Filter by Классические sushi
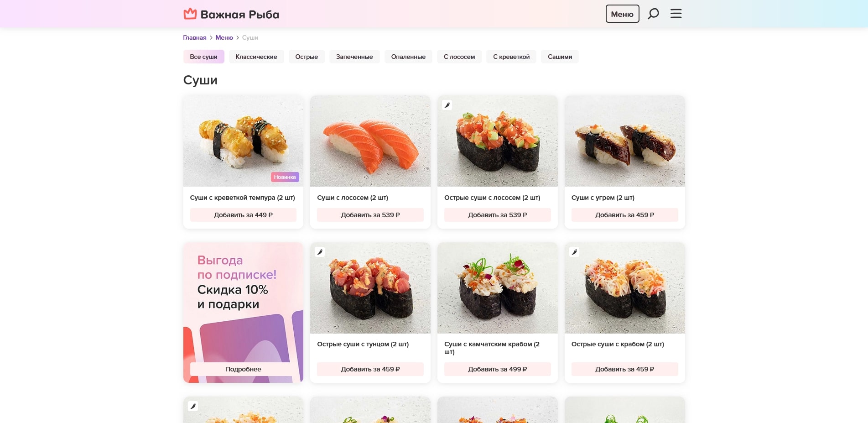Image resolution: width=868 pixels, height=423 pixels. click(x=256, y=57)
